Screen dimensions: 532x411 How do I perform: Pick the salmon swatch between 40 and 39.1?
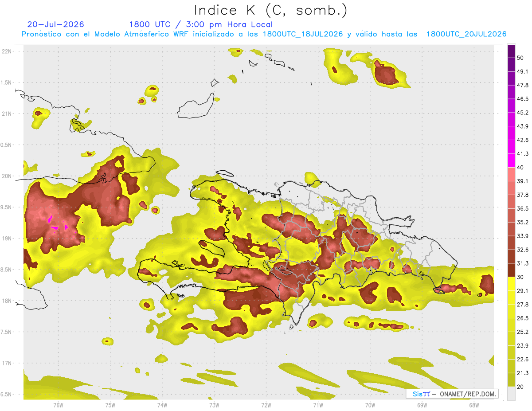(x=511, y=174)
